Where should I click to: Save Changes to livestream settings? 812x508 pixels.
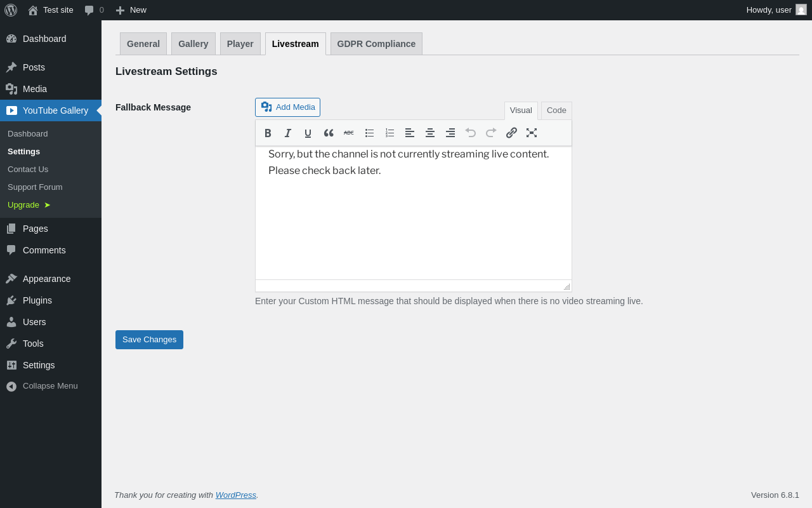click(x=149, y=340)
